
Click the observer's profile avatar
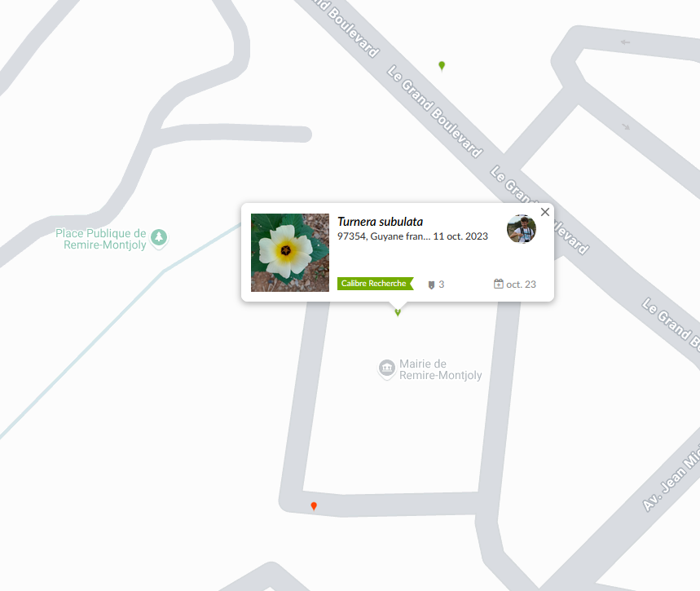point(522,229)
